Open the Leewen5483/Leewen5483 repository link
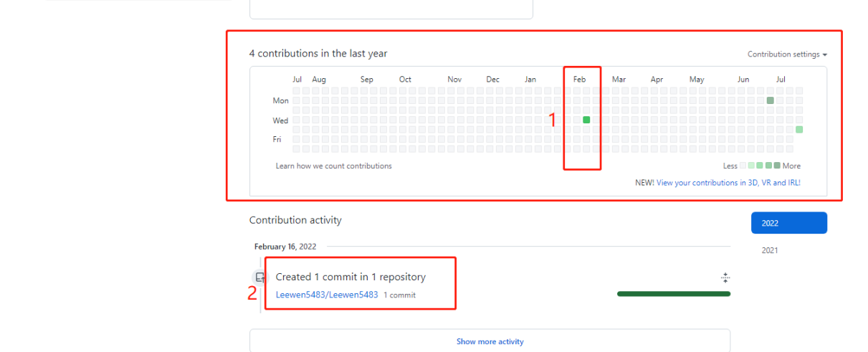Screen dimensions: 868x352 326,295
